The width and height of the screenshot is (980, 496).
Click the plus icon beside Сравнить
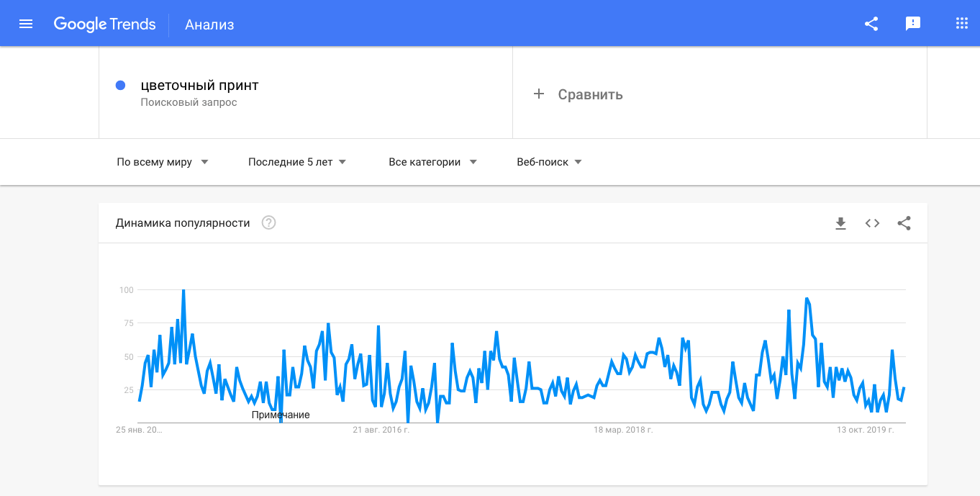point(538,94)
